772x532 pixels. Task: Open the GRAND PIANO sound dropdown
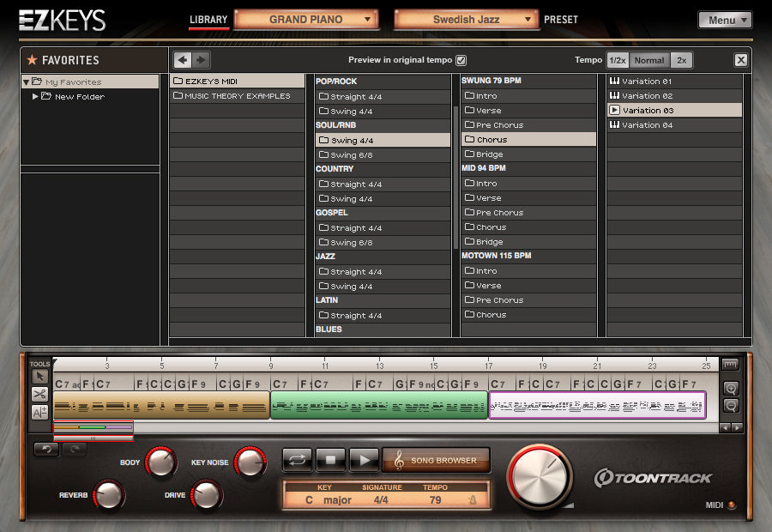(306, 19)
